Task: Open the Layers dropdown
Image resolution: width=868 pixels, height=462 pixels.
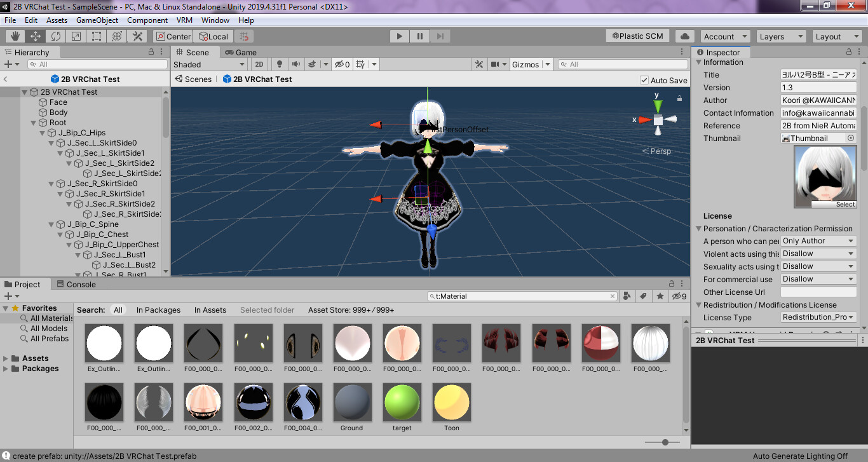Action: pos(781,36)
